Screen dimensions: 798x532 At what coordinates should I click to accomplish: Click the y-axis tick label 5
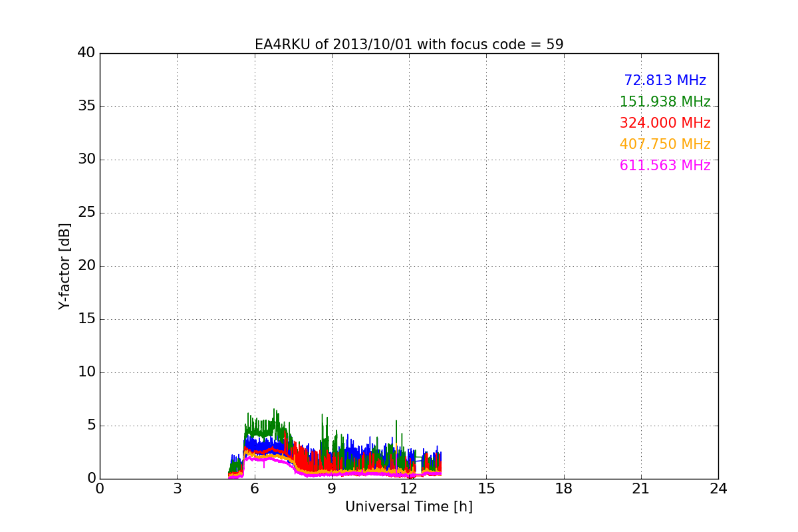pyautogui.click(x=91, y=426)
